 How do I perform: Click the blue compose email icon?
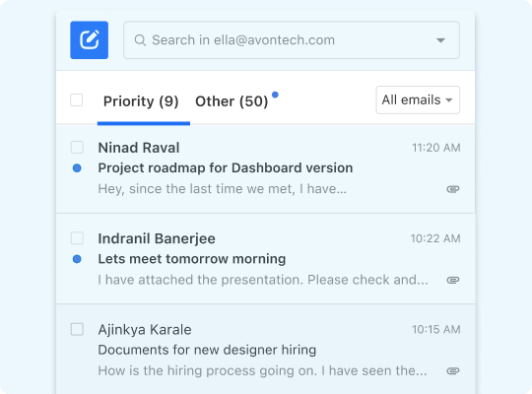point(90,40)
